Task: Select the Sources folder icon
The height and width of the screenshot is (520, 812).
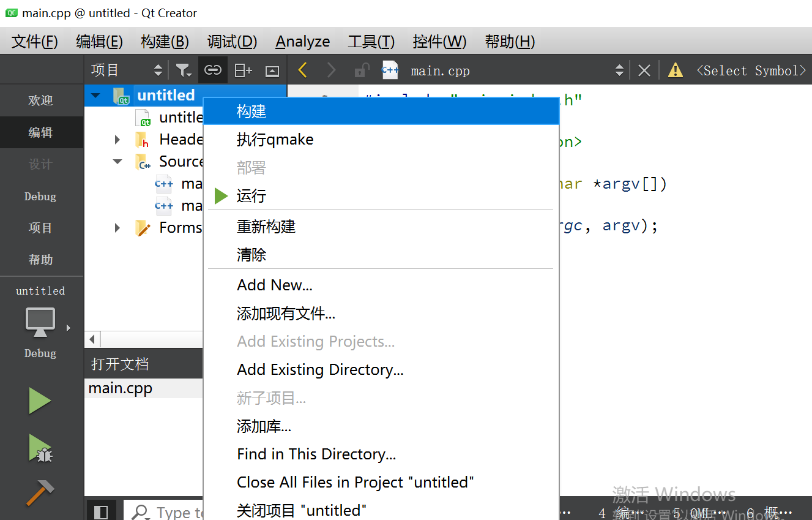Action: 144,162
